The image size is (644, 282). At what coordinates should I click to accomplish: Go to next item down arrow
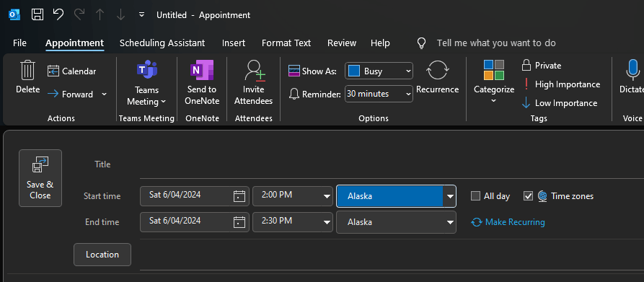pos(120,15)
